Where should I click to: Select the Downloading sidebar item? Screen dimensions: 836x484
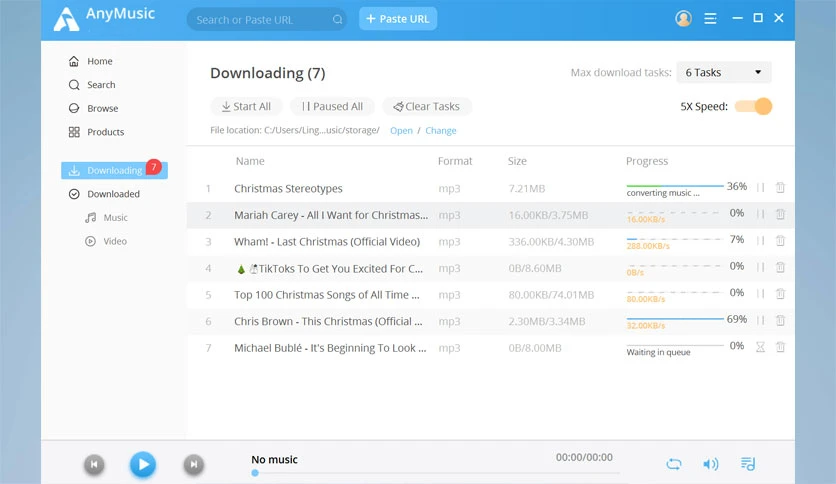114,171
